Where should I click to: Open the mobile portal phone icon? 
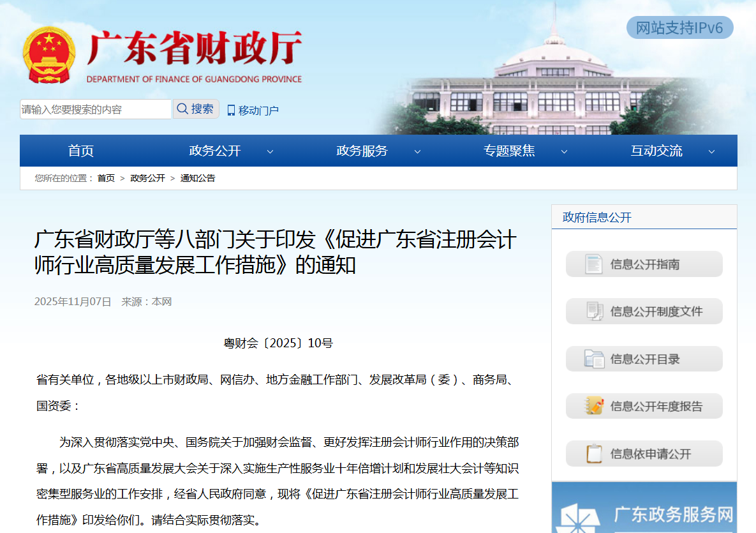tap(231, 110)
